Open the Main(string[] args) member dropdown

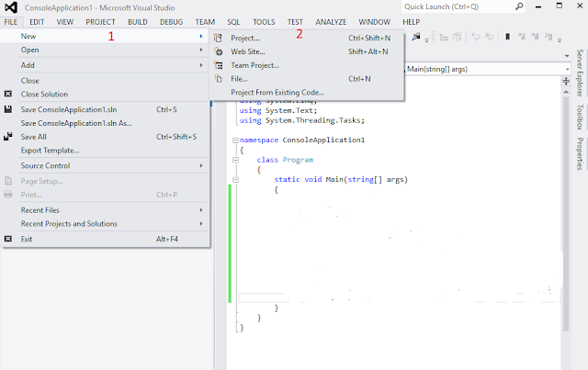tap(567, 70)
